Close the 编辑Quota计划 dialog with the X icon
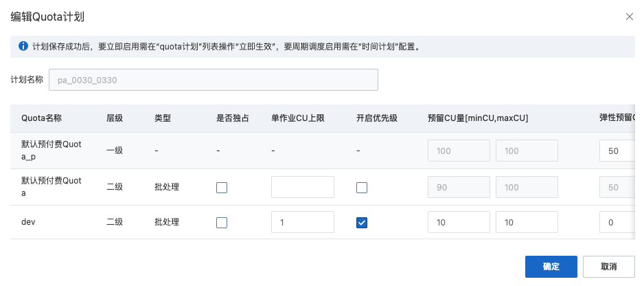 [x=629, y=16]
